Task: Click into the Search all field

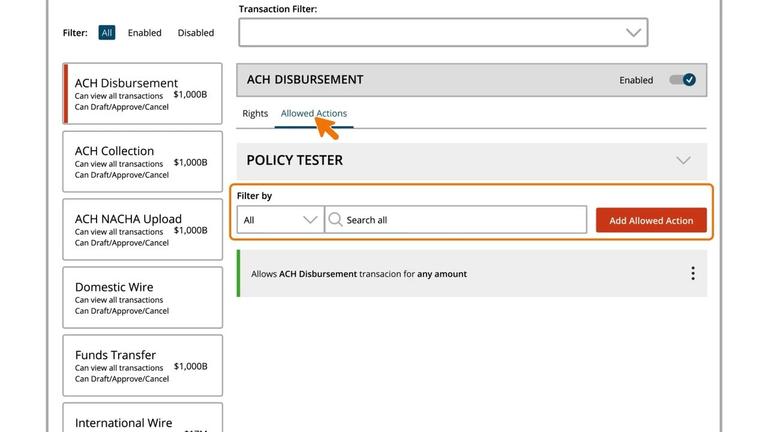Action: 456,219
